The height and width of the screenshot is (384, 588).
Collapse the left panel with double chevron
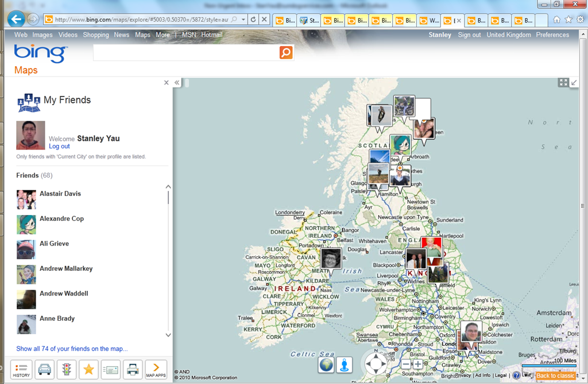[x=177, y=83]
